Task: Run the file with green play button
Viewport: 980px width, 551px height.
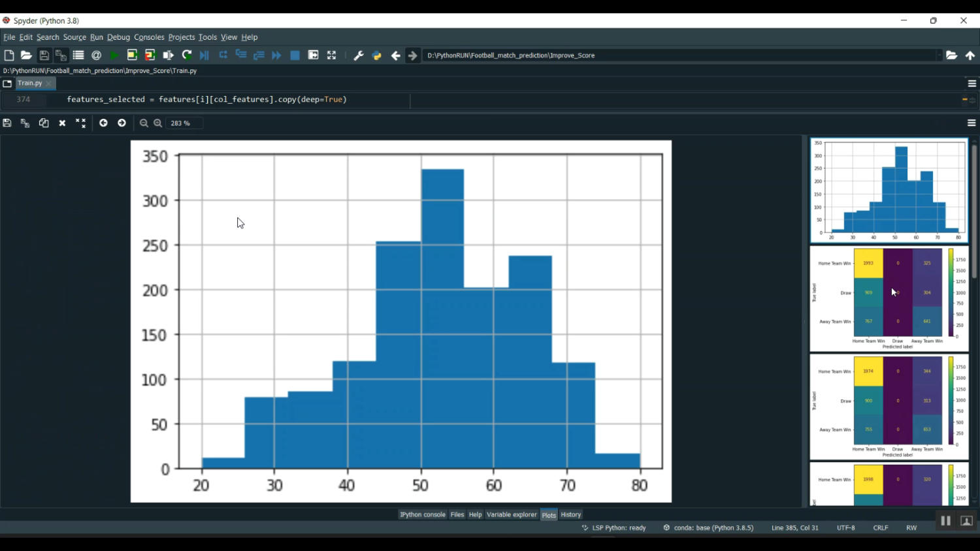Action: [x=114, y=55]
